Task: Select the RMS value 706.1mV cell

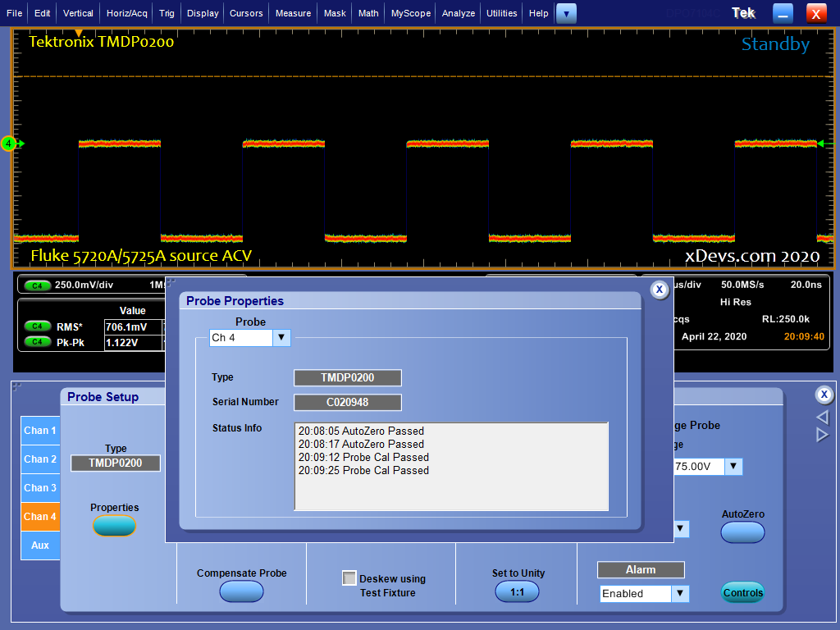Action: (x=134, y=326)
